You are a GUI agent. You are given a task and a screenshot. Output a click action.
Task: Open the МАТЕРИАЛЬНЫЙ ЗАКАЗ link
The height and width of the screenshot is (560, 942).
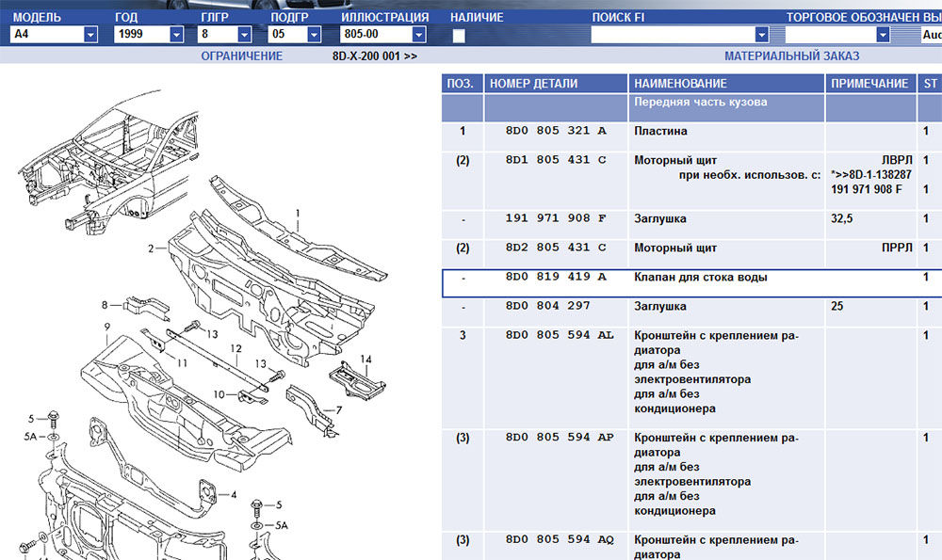791,56
